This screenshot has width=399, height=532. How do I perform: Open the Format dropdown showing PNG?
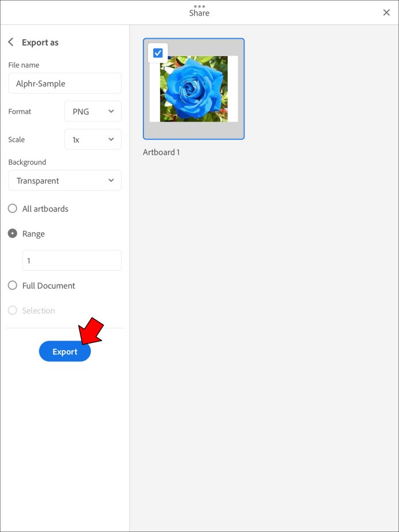[93, 111]
